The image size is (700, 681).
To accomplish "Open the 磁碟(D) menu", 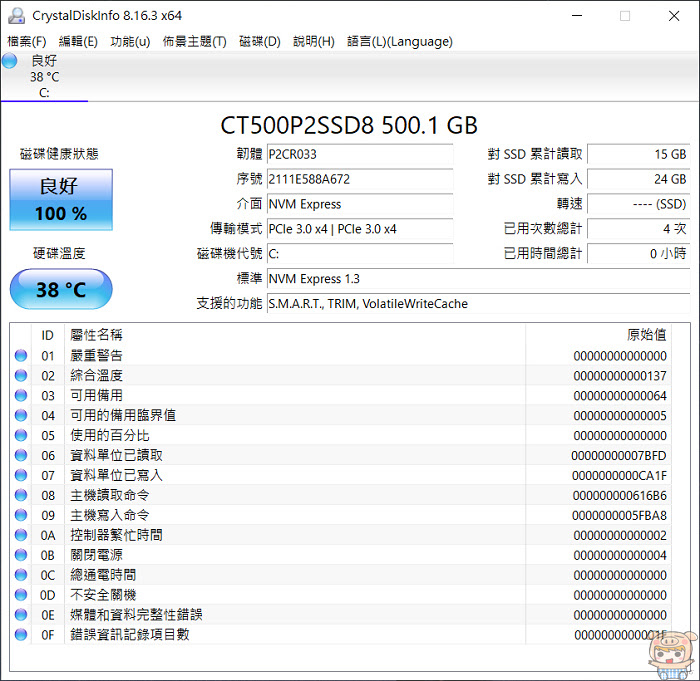I will [x=260, y=42].
